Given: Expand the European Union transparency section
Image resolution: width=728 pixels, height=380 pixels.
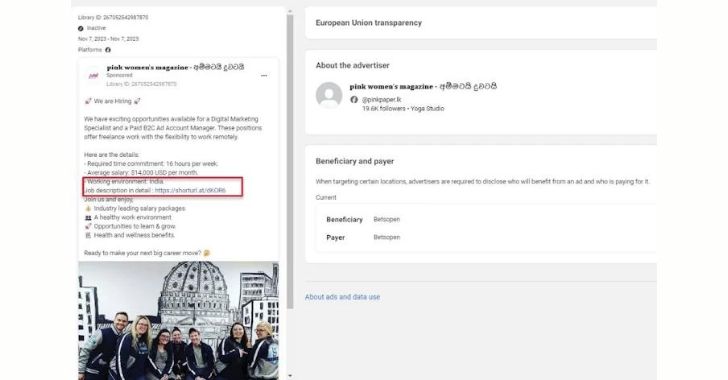Looking at the screenshot, I should pos(481,23).
